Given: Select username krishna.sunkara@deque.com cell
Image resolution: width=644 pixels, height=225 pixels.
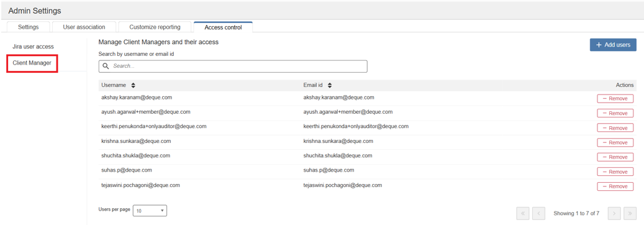Looking at the screenshot, I should 136,141.
